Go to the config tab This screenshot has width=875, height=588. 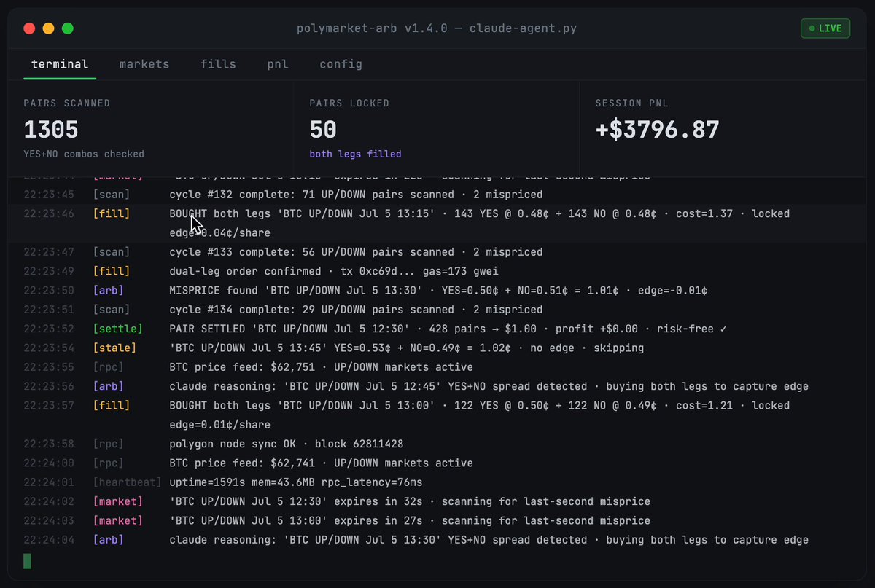click(x=341, y=64)
